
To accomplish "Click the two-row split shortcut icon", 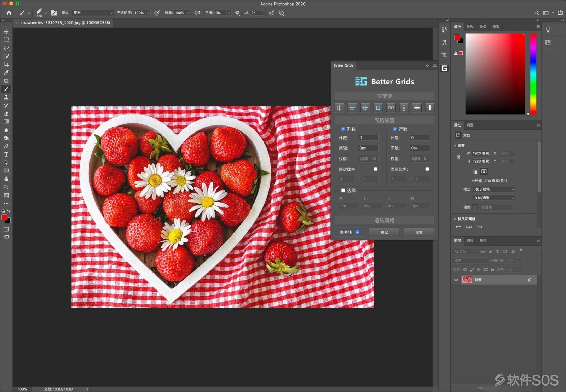I will [404, 107].
